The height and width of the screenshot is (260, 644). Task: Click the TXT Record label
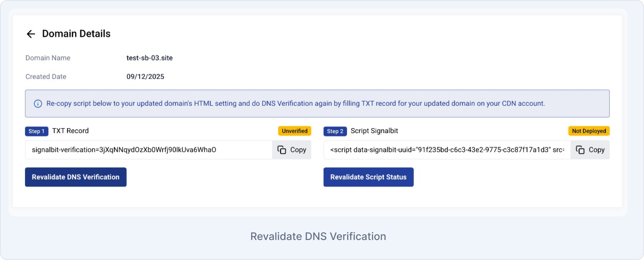tap(70, 131)
